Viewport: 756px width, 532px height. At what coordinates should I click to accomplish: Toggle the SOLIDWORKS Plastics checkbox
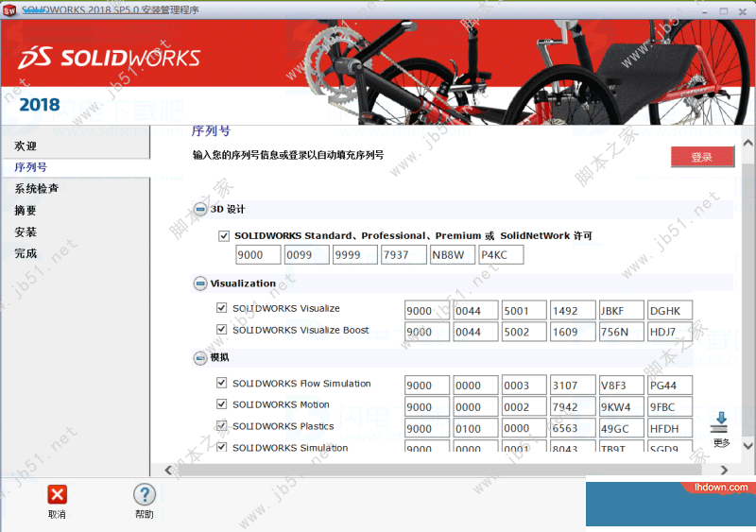click(x=222, y=425)
